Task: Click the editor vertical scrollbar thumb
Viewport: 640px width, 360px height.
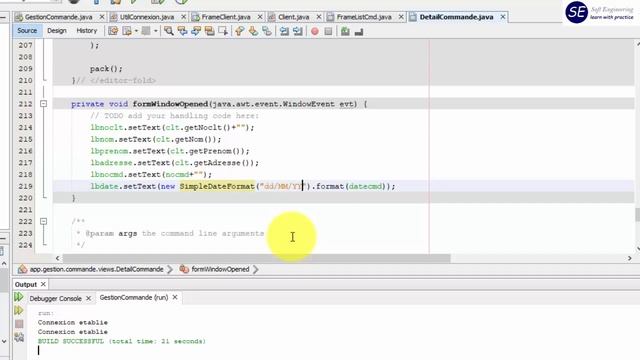Action: (637, 215)
